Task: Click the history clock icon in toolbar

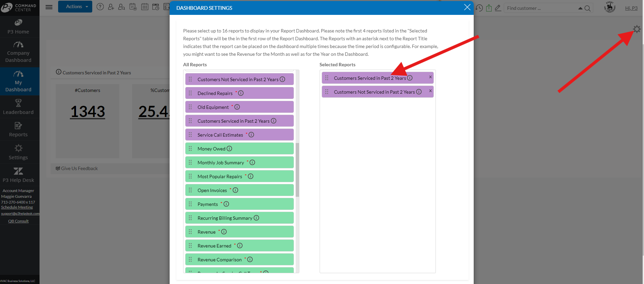Action: pos(479,8)
